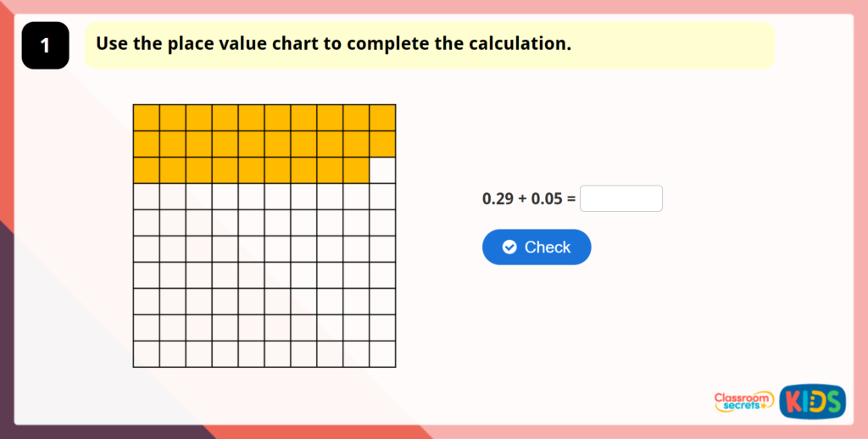
Task: Click the first orange square in second row
Action: click(147, 144)
